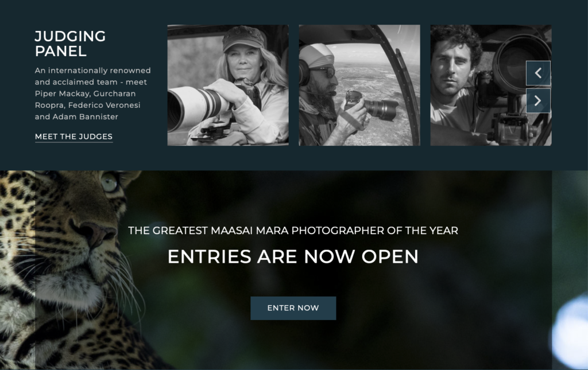Click the Greatest Maasai Mara Photographer of the Year text
The width and height of the screenshot is (588, 370).
(293, 230)
